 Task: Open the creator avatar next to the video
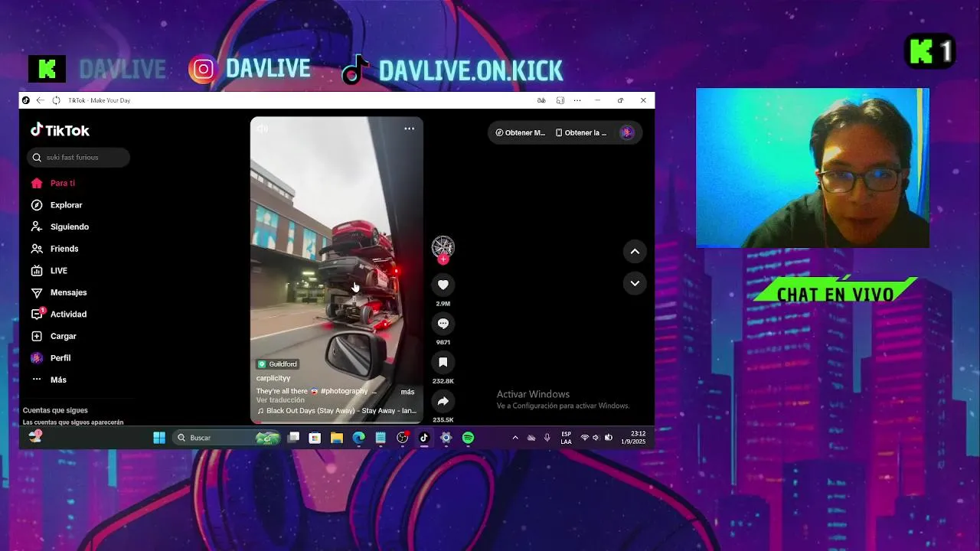click(x=443, y=246)
